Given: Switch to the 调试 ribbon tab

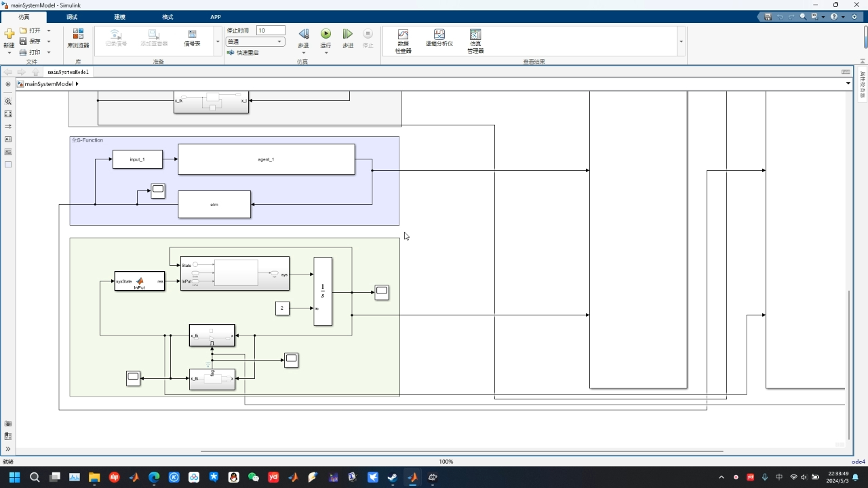Looking at the screenshot, I should tap(72, 17).
